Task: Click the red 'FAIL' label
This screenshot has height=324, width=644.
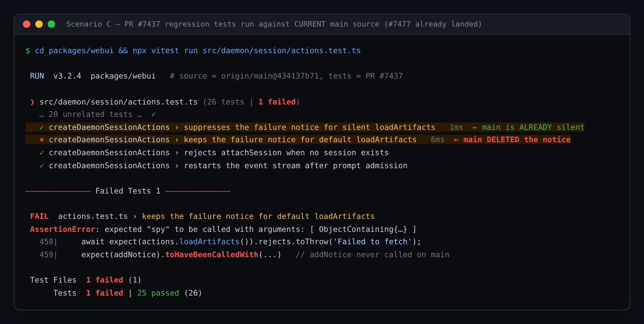Action: [x=39, y=216]
